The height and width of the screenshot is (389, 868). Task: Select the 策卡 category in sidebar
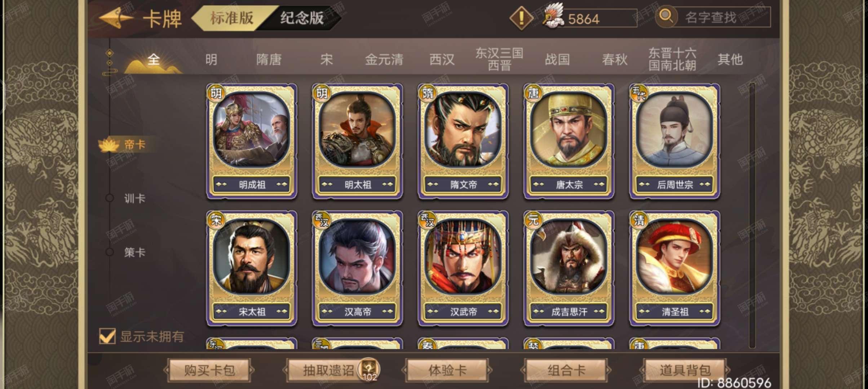pyautogui.click(x=134, y=252)
